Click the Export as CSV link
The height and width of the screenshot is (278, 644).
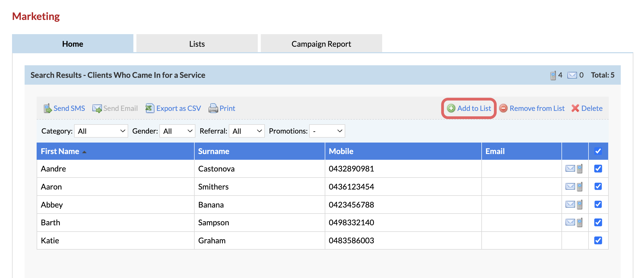(178, 108)
